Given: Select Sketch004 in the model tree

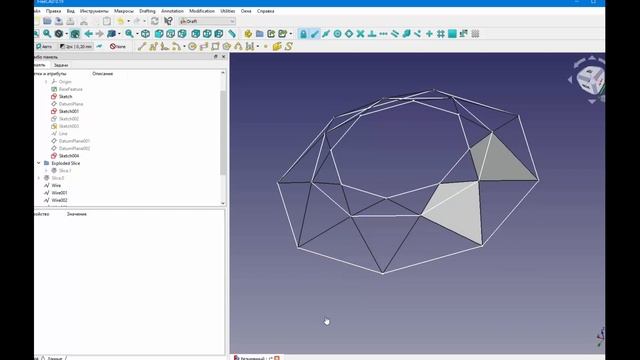Looking at the screenshot, I should tap(69, 156).
